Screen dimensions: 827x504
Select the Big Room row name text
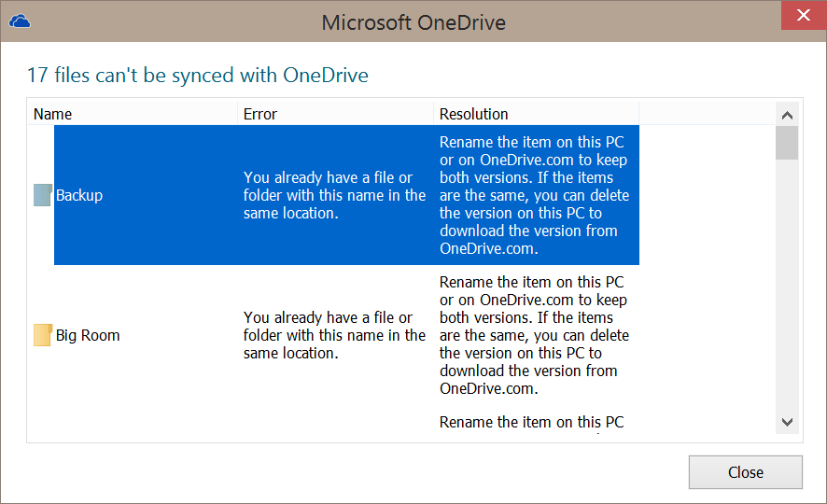click(x=88, y=336)
